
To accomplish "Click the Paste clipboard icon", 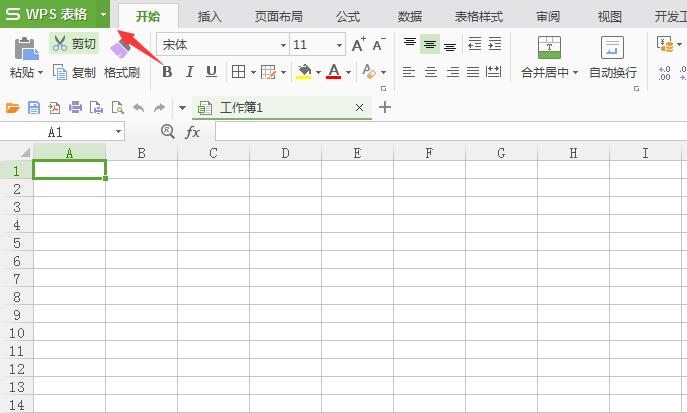I will pyautogui.click(x=26, y=48).
